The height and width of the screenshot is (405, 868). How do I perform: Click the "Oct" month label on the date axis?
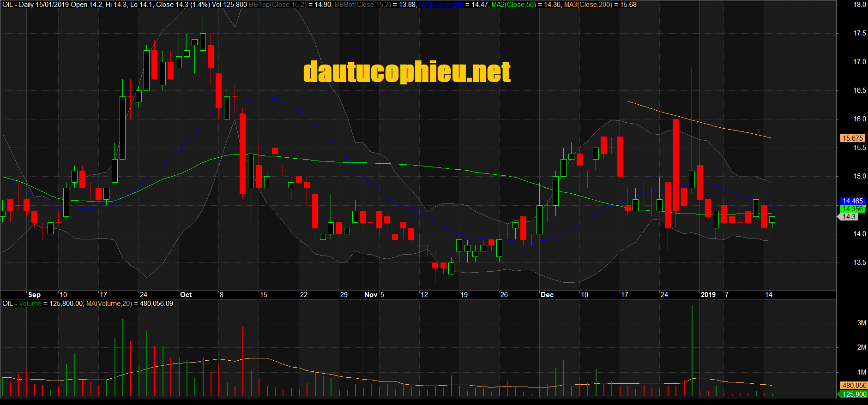pyautogui.click(x=186, y=295)
